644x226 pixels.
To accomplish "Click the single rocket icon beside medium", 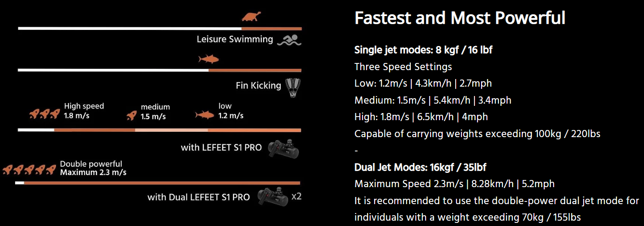I will (132, 116).
